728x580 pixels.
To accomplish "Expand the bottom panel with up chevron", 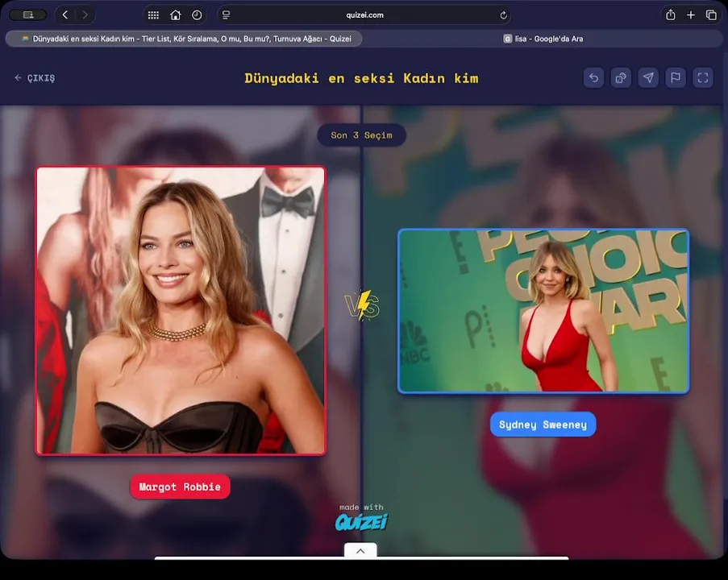I will click(x=360, y=551).
